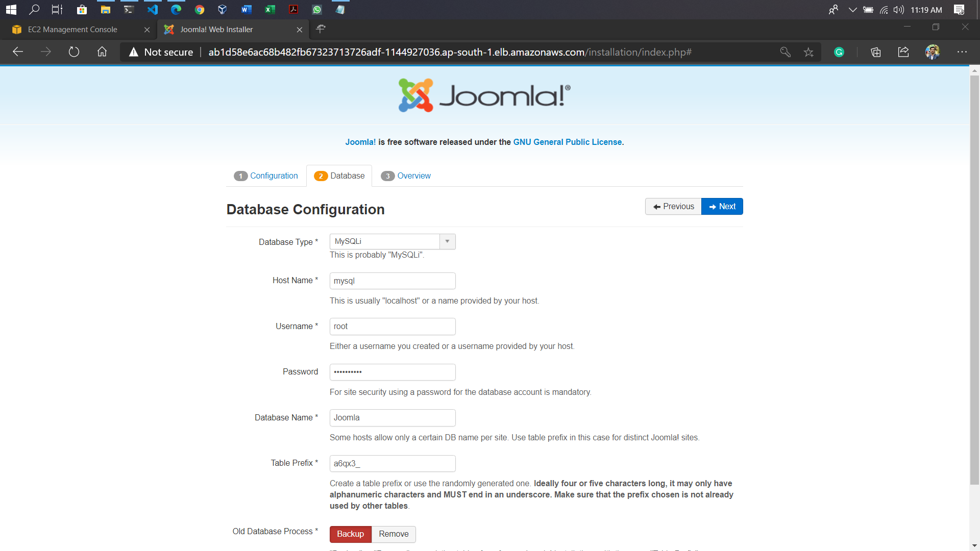Select Remove for old database process

point(394,534)
